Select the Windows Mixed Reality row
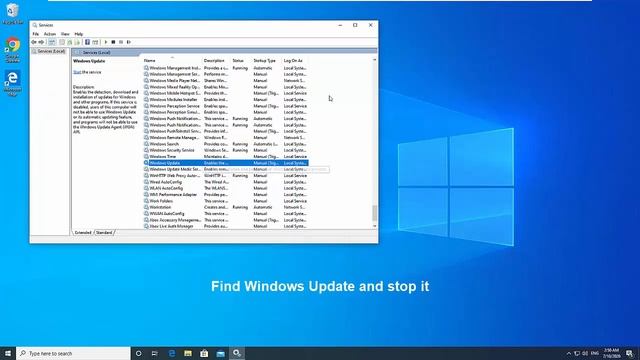The width and height of the screenshot is (640, 360). coord(226,87)
